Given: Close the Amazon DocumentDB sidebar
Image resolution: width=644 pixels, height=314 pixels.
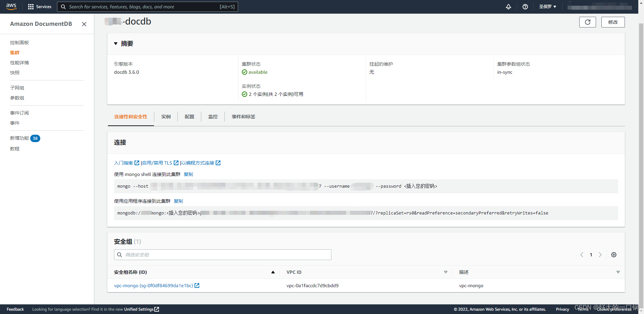Looking at the screenshot, I should click(84, 24).
